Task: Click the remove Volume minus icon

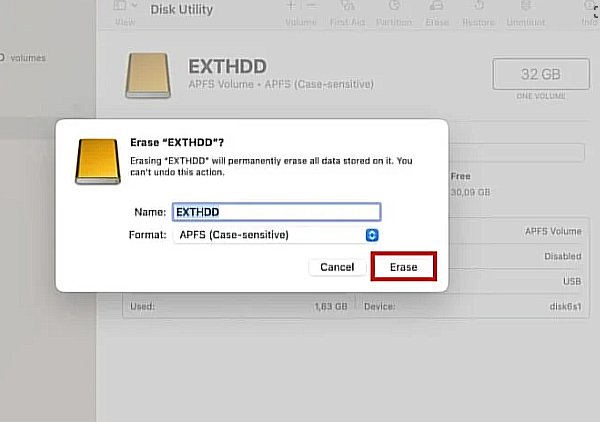Action: point(314,8)
